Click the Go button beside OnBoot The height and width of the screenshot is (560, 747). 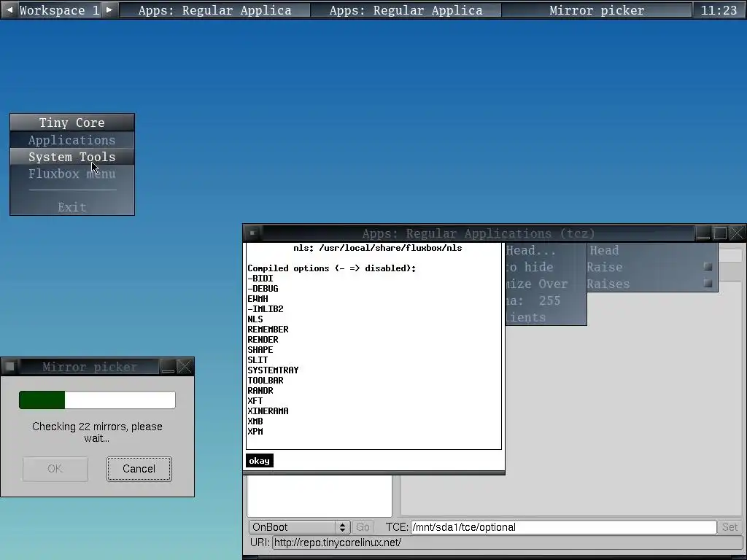(x=363, y=527)
